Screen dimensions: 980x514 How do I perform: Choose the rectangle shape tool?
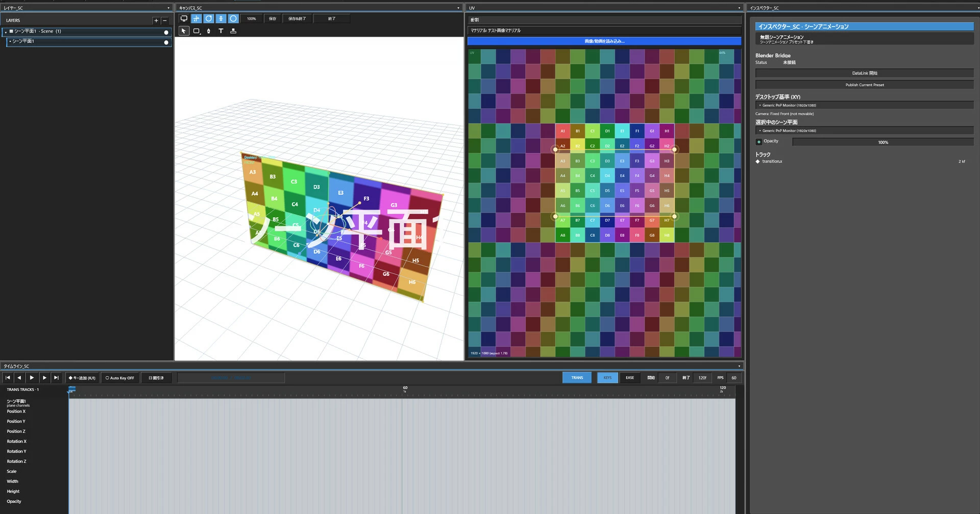tap(197, 31)
